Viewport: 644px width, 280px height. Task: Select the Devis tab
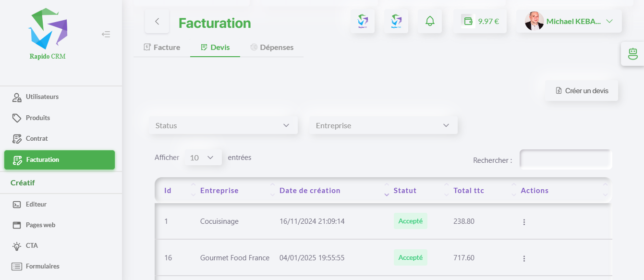coord(215,48)
